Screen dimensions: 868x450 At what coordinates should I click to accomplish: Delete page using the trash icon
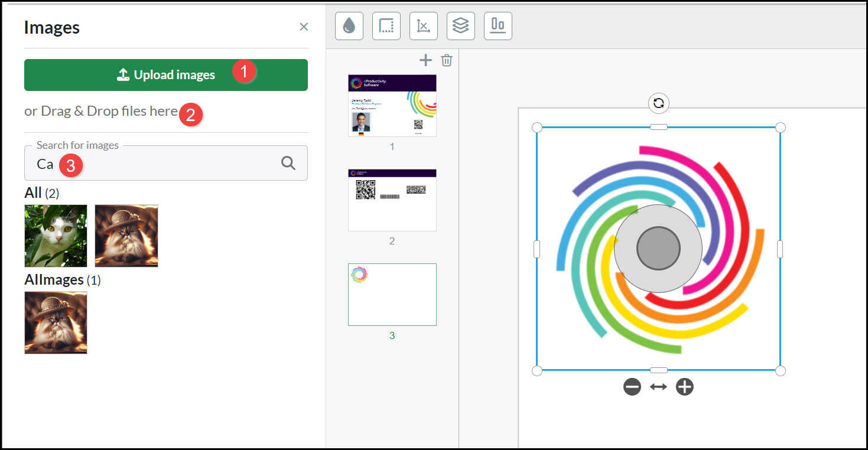(x=447, y=60)
